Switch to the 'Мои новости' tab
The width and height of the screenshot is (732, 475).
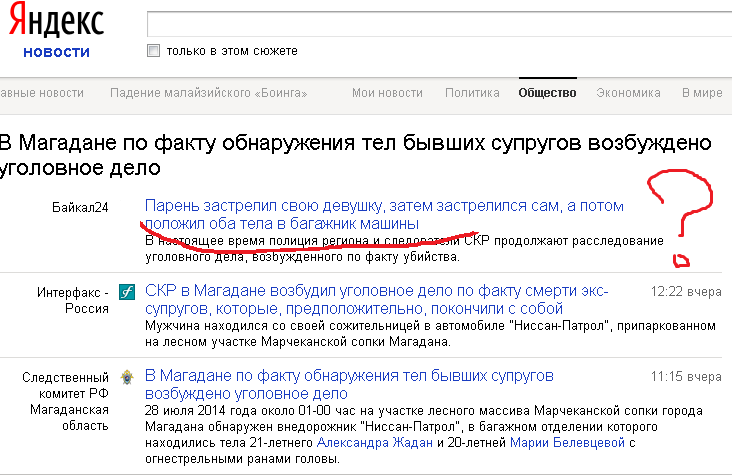point(387,93)
